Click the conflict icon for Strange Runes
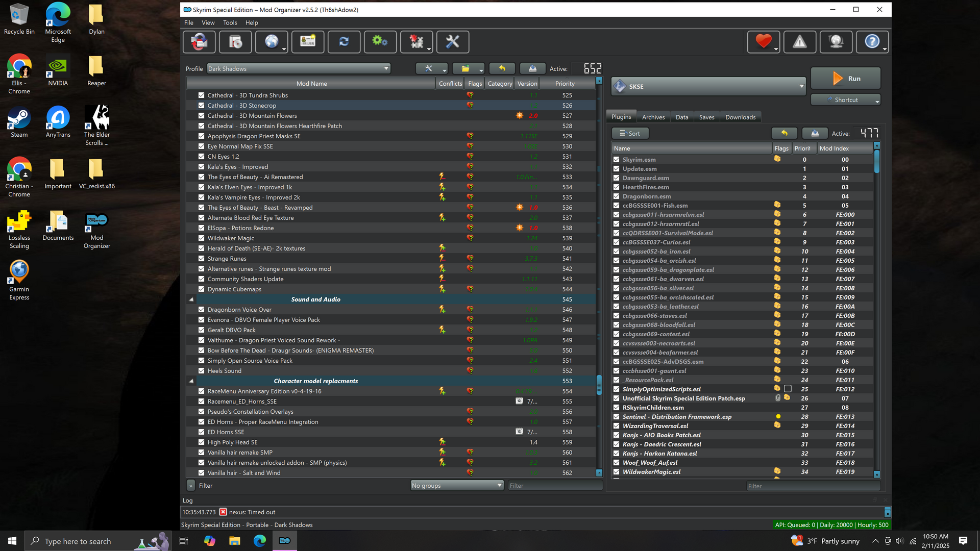The height and width of the screenshot is (551, 980). (442, 259)
